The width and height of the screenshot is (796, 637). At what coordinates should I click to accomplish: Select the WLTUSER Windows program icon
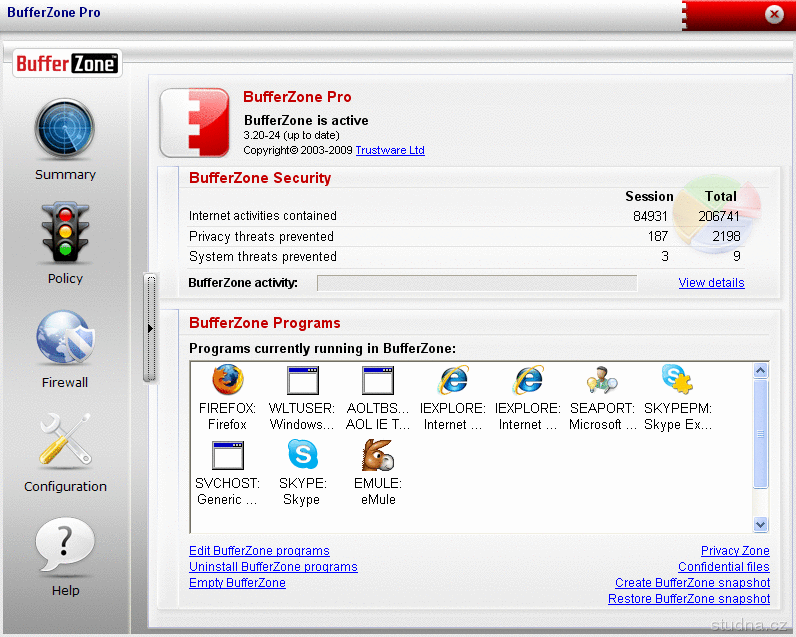tap(302, 381)
